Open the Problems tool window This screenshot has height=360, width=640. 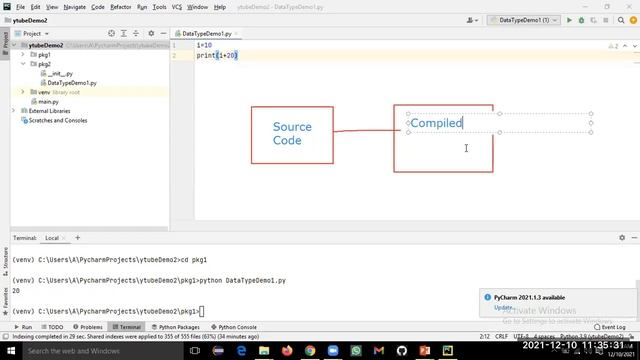(x=88, y=327)
